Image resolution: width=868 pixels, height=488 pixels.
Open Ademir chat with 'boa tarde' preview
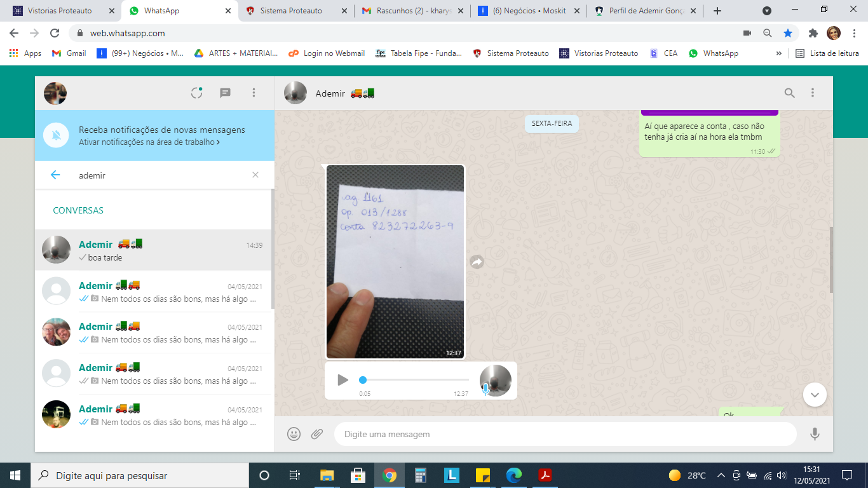tap(153, 250)
